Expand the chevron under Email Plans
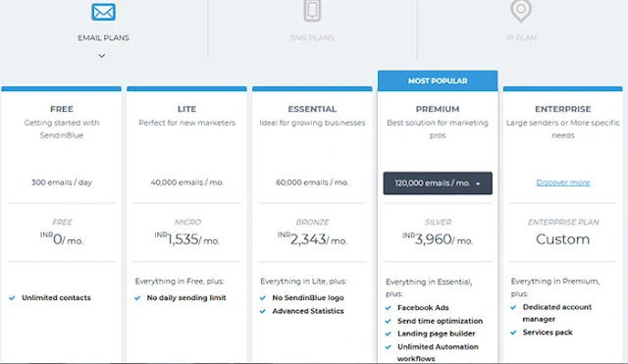Viewport: 628px width, 364px height. (x=102, y=56)
